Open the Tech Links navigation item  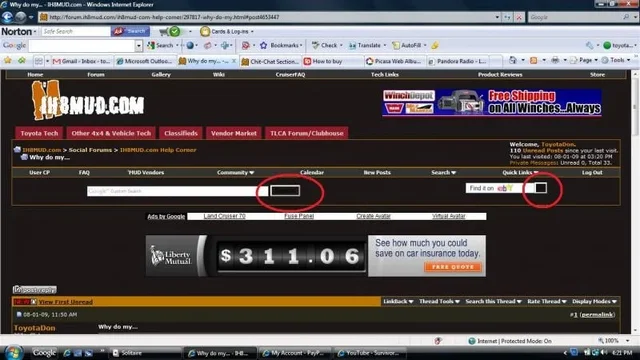pos(384,75)
